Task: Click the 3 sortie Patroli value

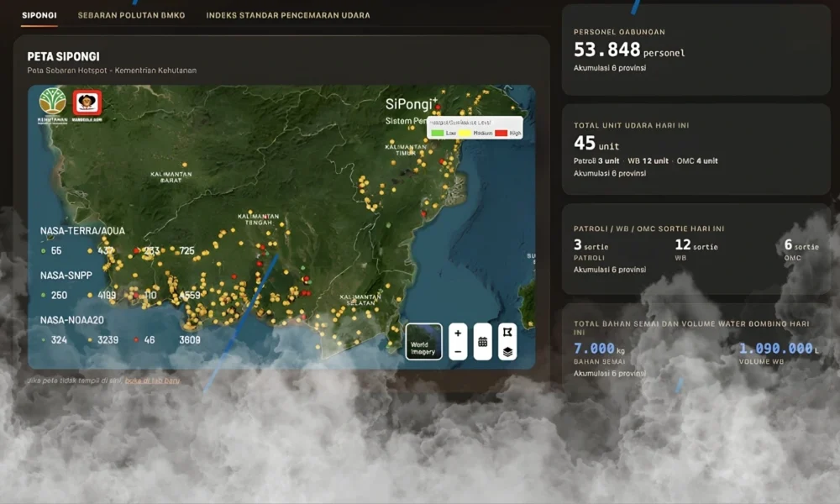Action: pos(591,245)
